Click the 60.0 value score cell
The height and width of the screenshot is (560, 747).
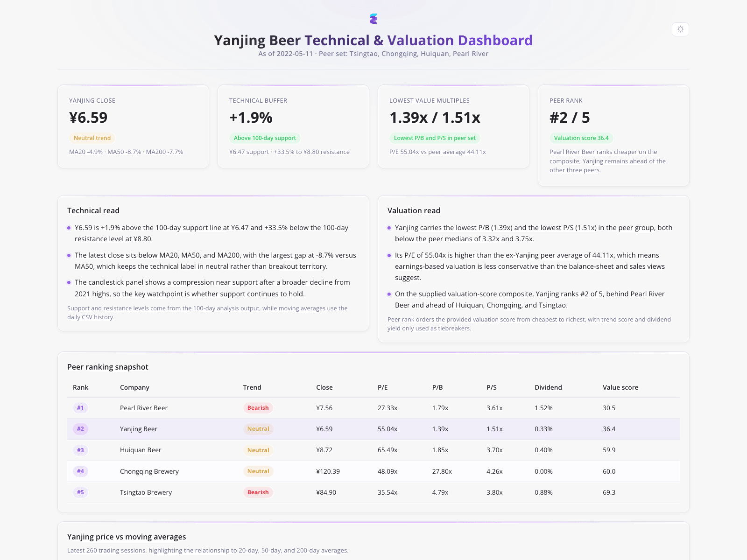609,471
